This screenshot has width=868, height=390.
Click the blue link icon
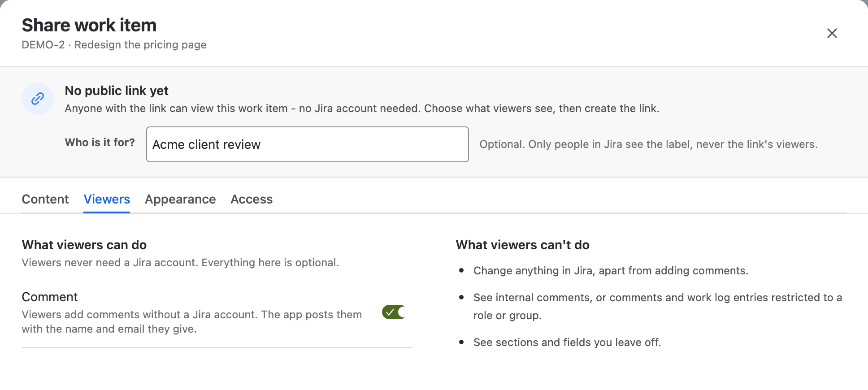pos(38,99)
